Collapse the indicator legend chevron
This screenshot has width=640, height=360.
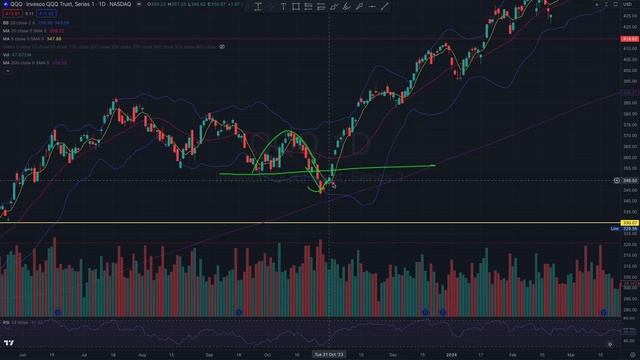coord(7,71)
